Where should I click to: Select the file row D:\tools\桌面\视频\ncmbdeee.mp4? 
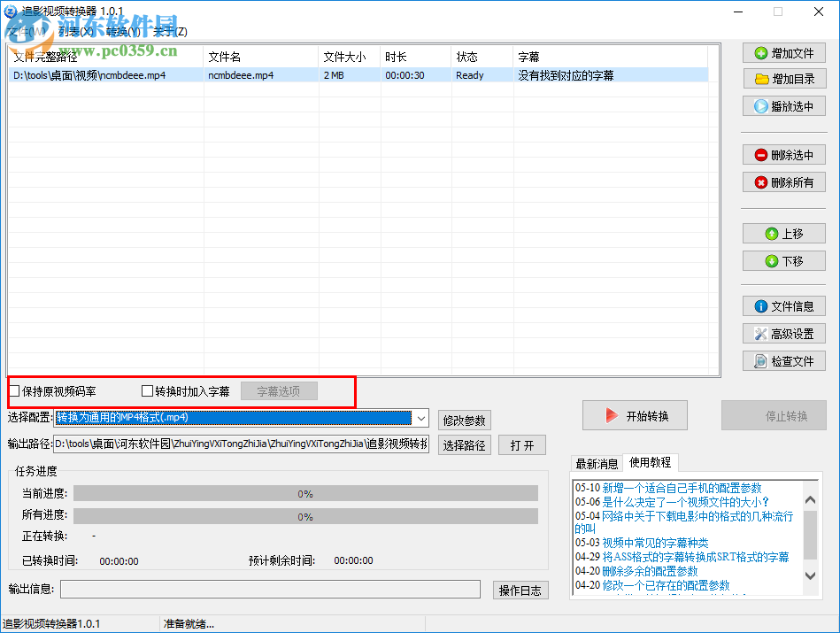coord(358,75)
